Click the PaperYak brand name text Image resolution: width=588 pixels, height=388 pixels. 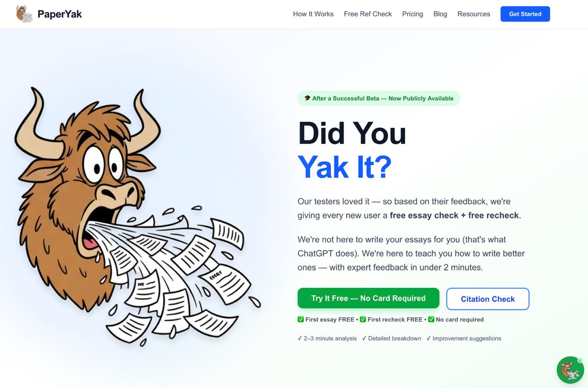[x=60, y=14]
